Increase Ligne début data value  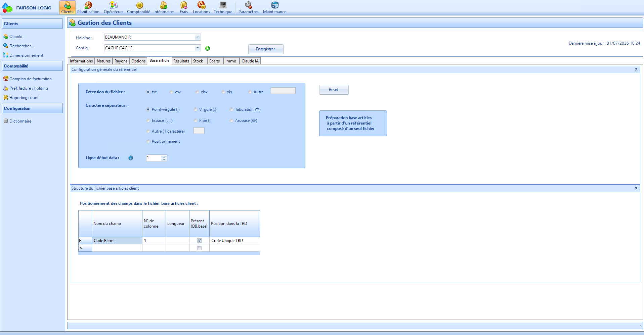[164, 157]
